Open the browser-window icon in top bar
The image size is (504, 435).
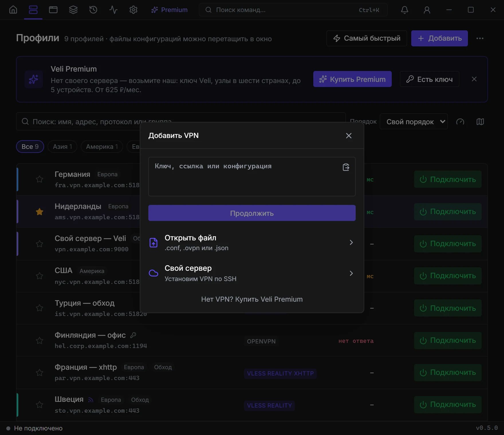(x=53, y=10)
